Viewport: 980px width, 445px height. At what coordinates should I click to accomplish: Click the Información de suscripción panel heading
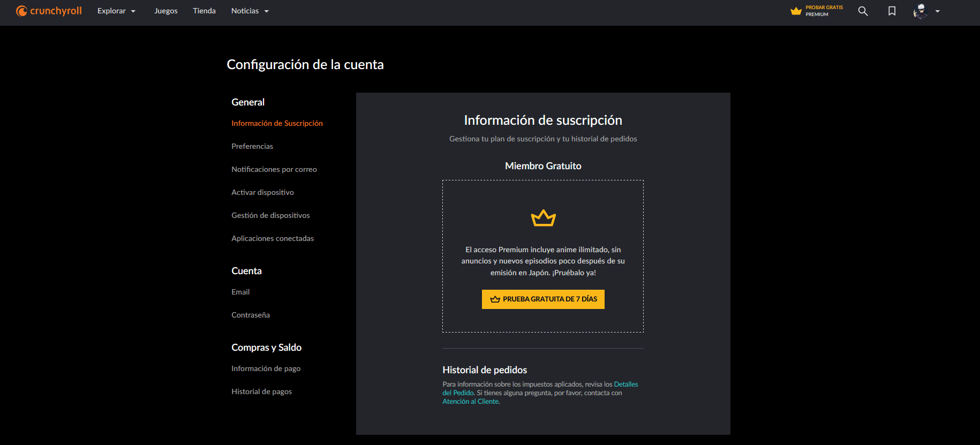[x=543, y=120]
